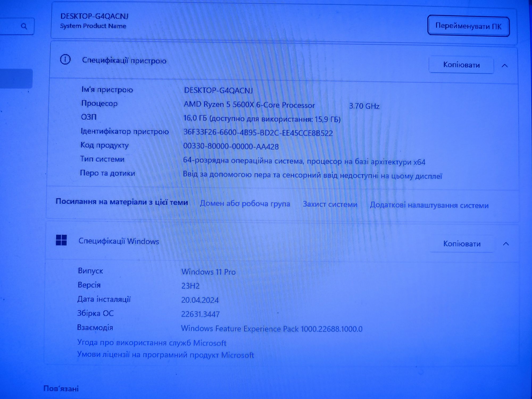Image resolution: width=532 pixels, height=399 pixels.
Task: Click the 3.70 GHz processor speed text
Action: pos(364,106)
